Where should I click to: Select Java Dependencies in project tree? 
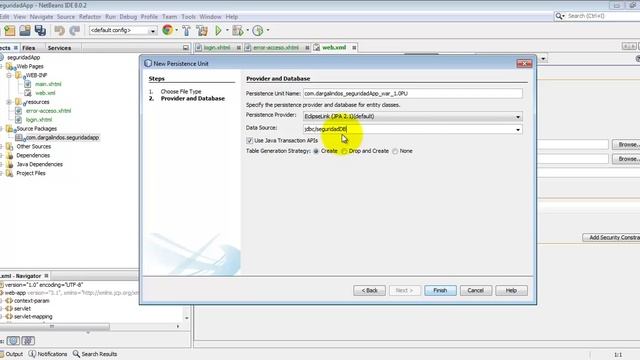39,164
